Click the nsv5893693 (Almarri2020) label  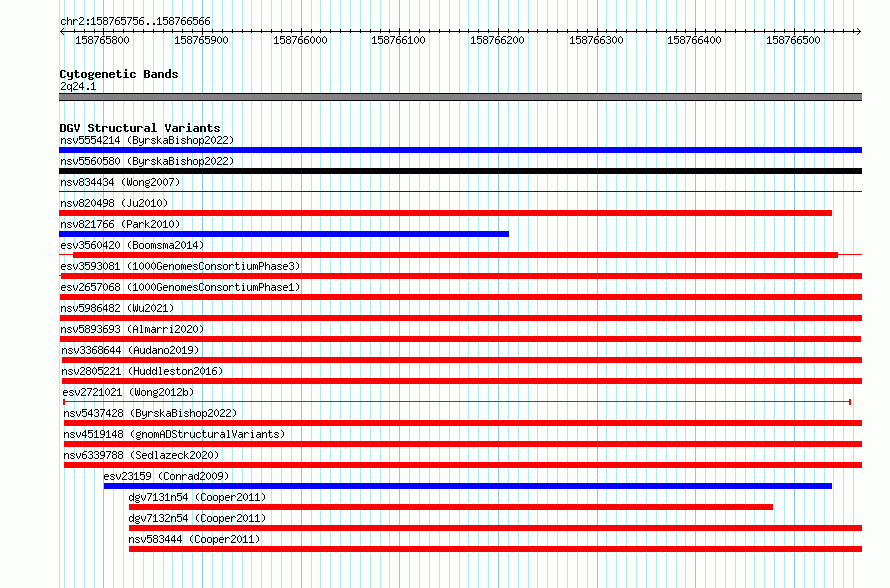pos(132,329)
